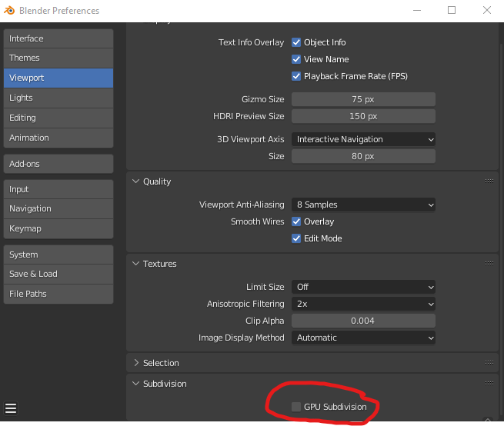
Task: Open the hamburger menu for saving preferences
Action: [11, 408]
